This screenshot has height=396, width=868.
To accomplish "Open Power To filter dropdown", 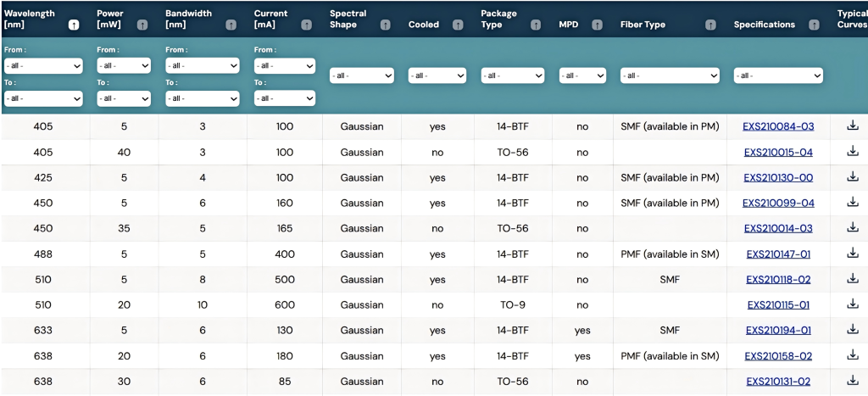I will (x=124, y=98).
